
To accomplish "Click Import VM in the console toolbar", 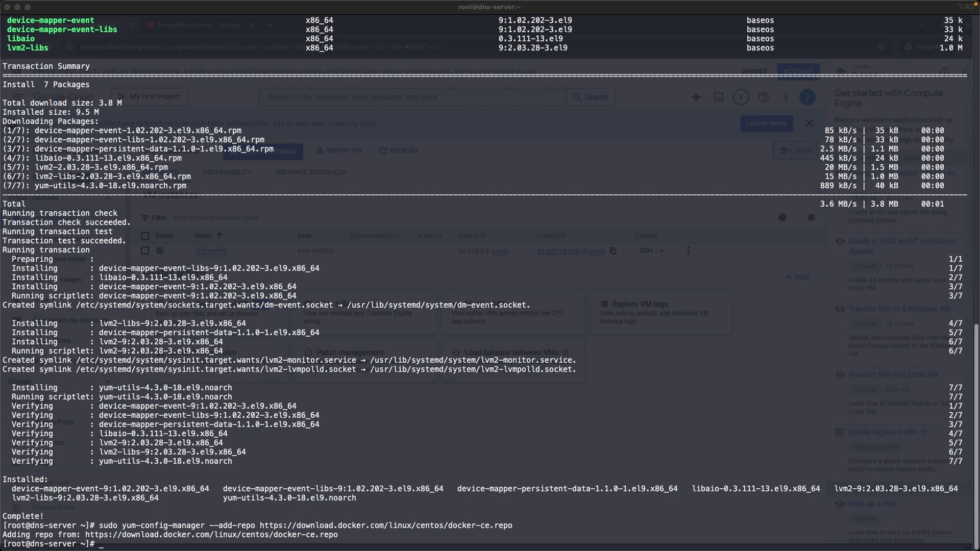I will click(x=339, y=151).
